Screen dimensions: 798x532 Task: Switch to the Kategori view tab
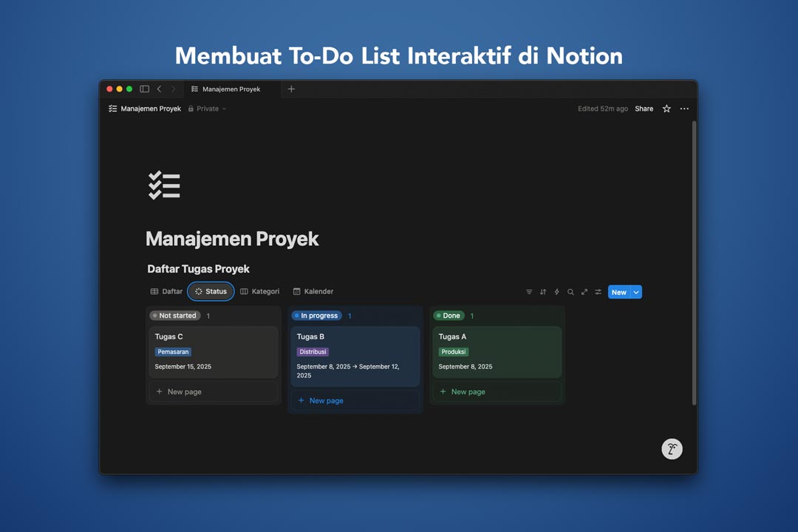tap(260, 292)
